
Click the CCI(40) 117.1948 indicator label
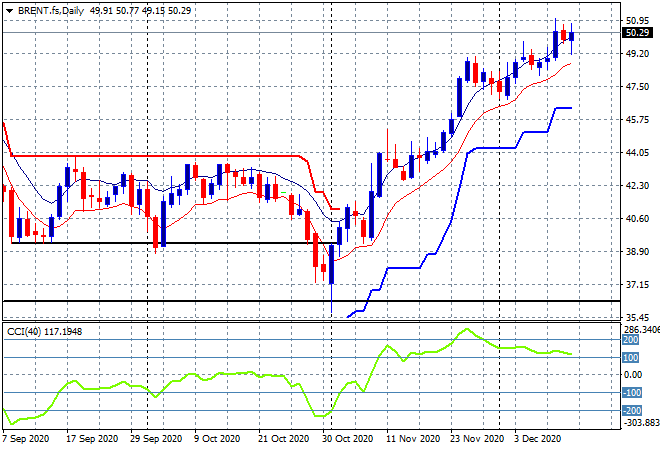45,332
